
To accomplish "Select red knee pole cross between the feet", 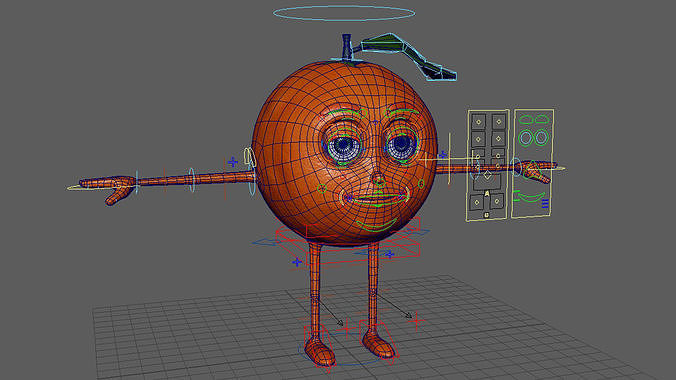I will pyautogui.click(x=346, y=330).
